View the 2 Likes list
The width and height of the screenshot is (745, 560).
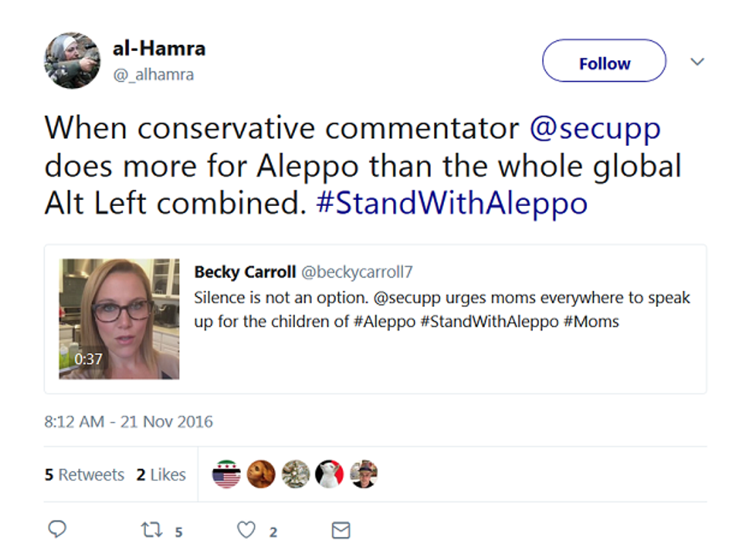pos(161,475)
